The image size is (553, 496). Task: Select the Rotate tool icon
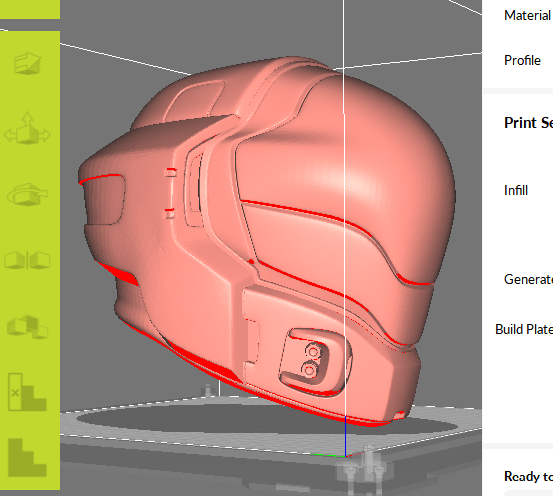[27, 194]
